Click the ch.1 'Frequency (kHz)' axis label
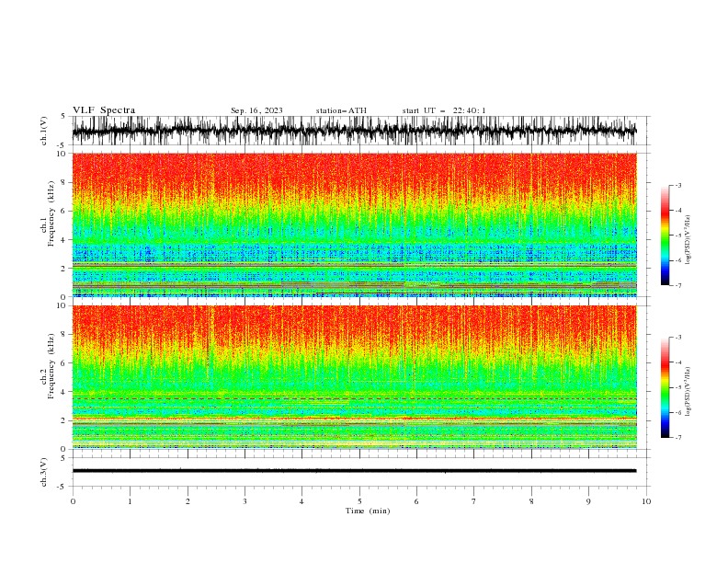This screenshot has height=563, width=728. [x=51, y=213]
